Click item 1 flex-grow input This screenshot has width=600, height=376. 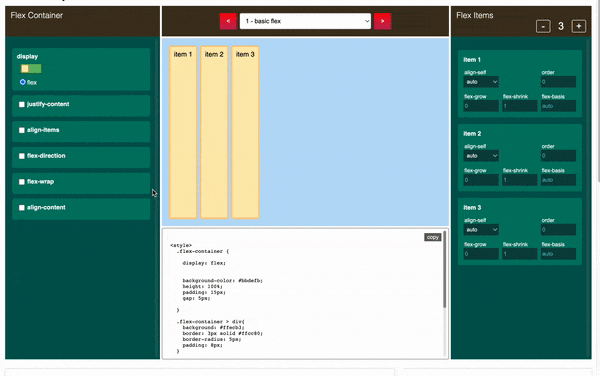(481, 106)
